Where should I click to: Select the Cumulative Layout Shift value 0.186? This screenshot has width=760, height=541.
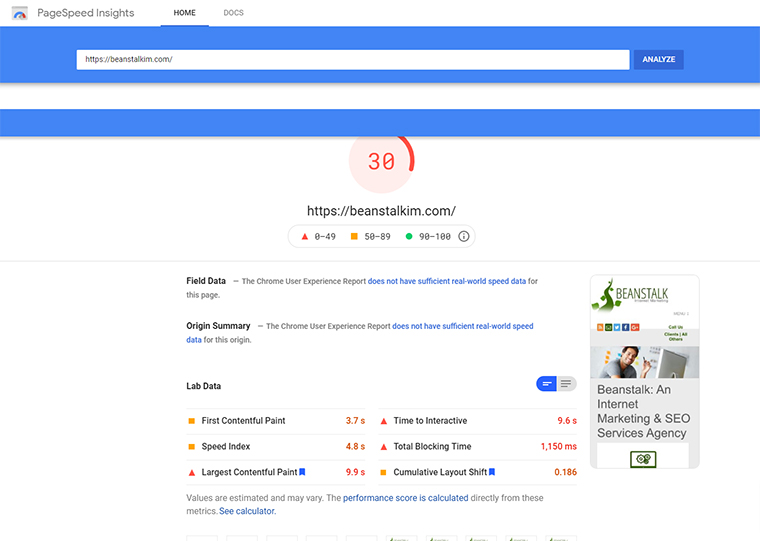tap(566, 472)
